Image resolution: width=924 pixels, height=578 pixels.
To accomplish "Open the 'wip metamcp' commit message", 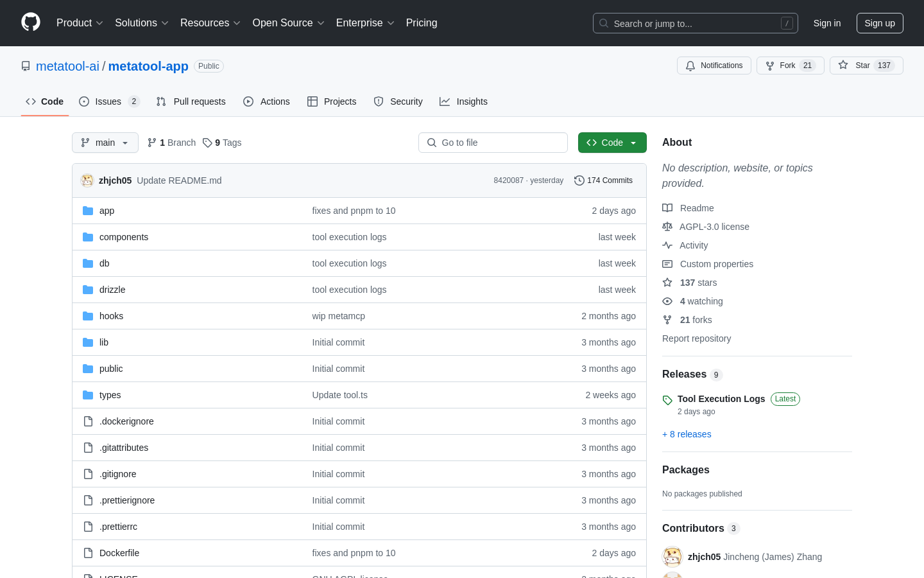I will pos(339,316).
